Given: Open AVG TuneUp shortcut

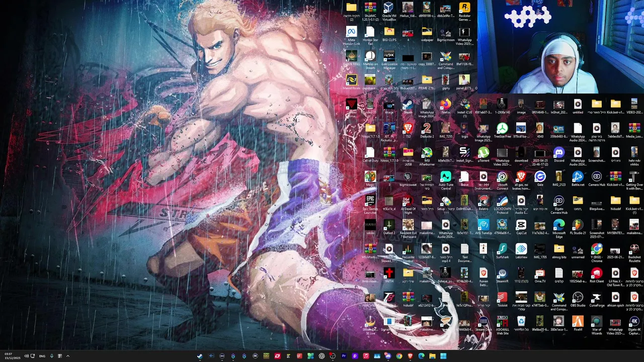Looking at the screenshot, I should pos(484,227).
